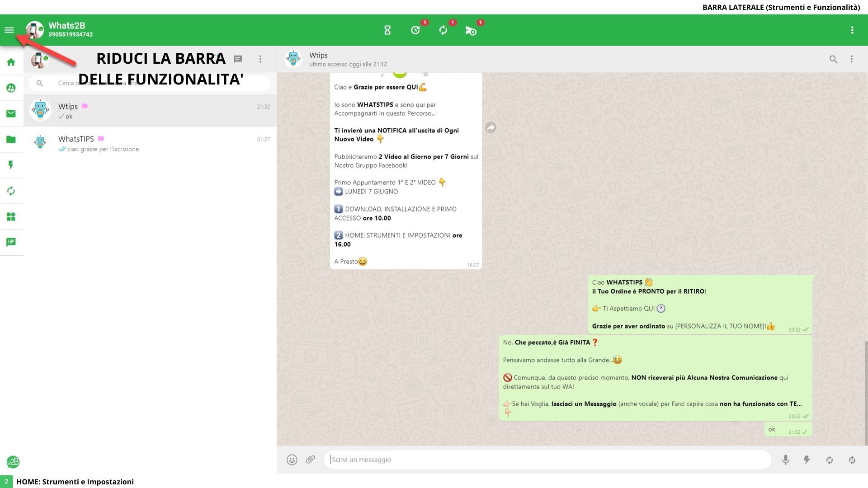Click 'ciao grazie per l'iscrizione' preview text
This screenshot has width=868, height=488.
click(103, 149)
